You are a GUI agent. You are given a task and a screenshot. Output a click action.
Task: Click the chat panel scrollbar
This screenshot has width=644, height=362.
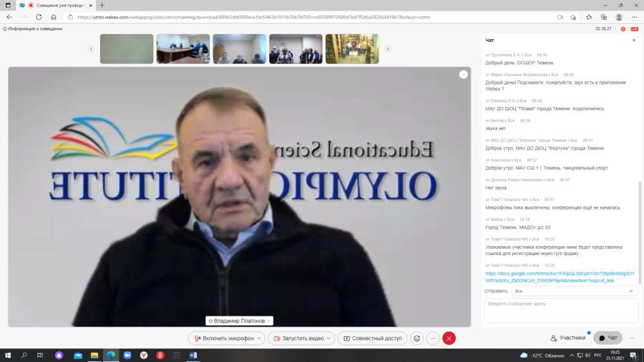point(639,233)
